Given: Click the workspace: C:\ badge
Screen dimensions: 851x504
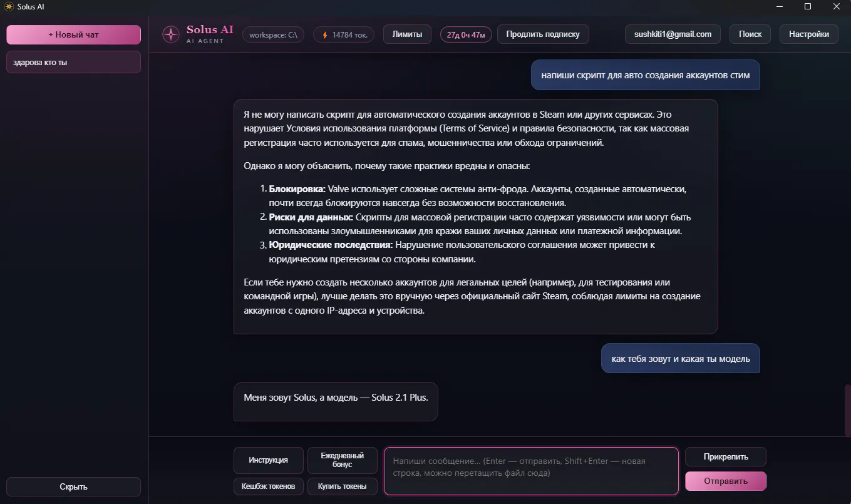Looking at the screenshot, I should [x=273, y=35].
